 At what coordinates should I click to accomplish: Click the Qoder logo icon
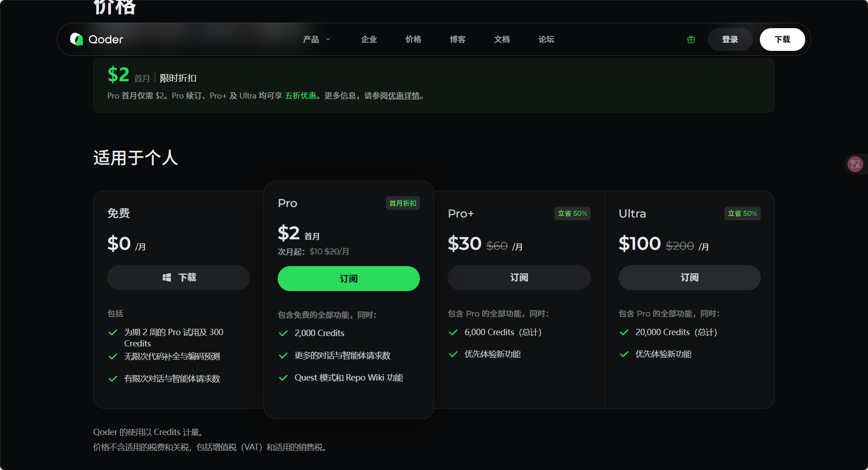(76, 40)
